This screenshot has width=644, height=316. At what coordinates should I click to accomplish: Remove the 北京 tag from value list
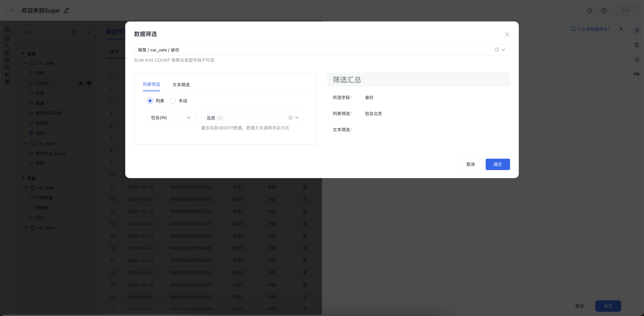(220, 118)
